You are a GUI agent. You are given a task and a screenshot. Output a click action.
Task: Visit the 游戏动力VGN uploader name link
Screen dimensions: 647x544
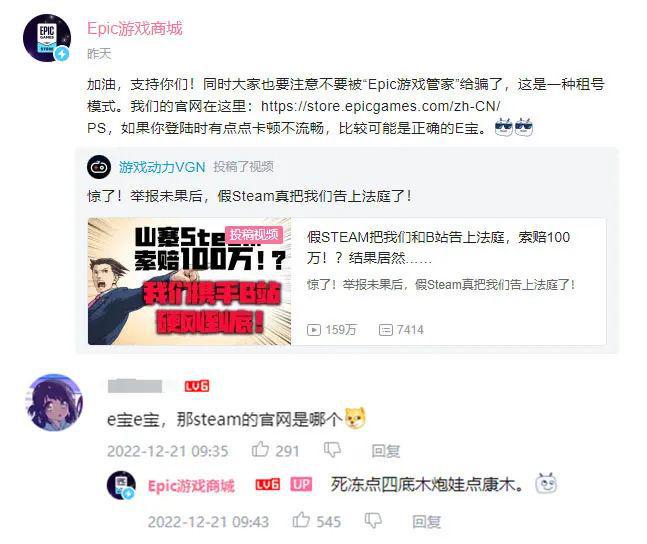click(162, 167)
